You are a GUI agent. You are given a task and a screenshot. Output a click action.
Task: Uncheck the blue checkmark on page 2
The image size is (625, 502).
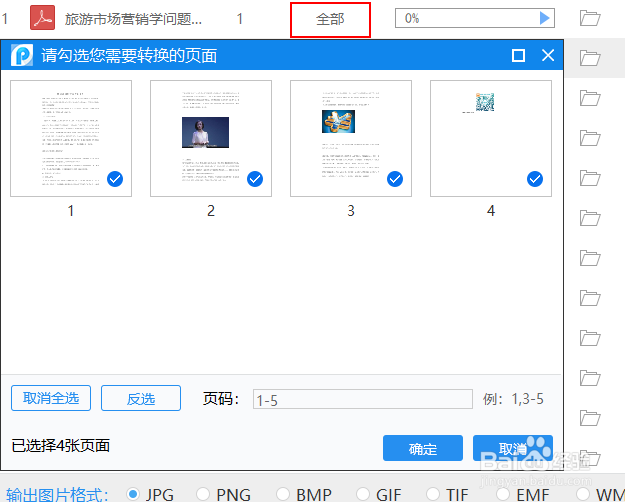(x=255, y=179)
